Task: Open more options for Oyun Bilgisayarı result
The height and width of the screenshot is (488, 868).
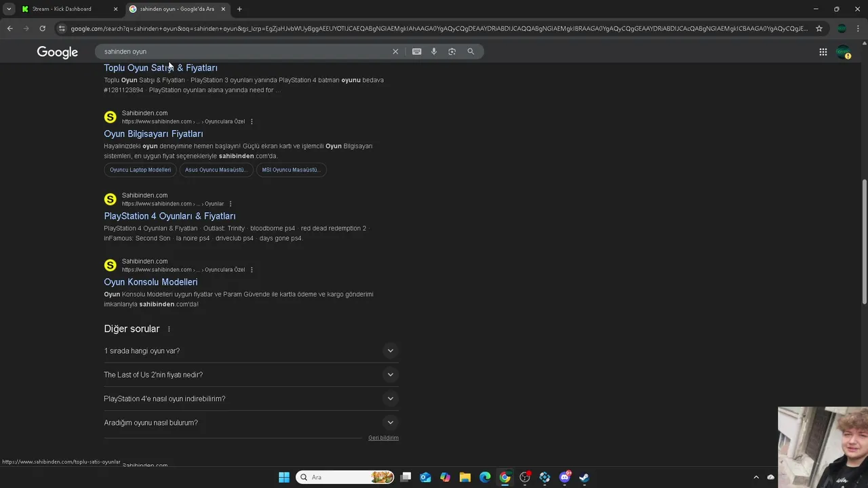Action: tap(252, 122)
